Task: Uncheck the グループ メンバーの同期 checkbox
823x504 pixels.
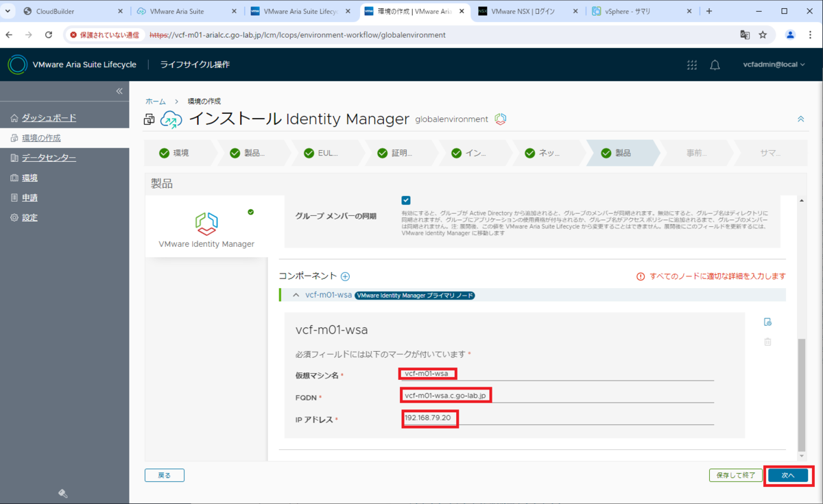Action: [x=406, y=200]
